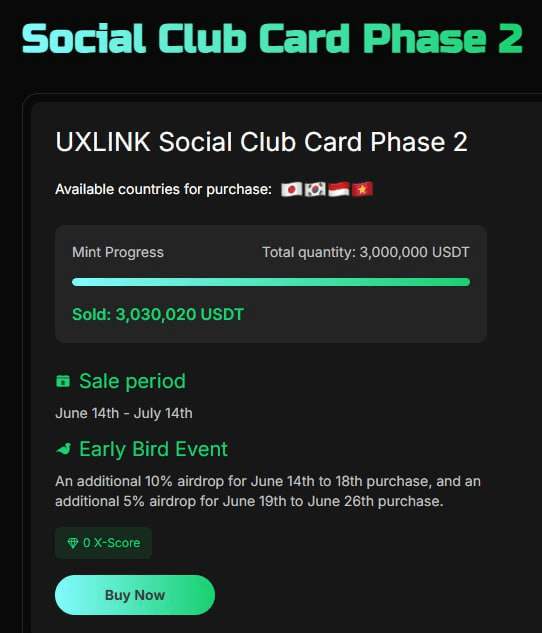Click the bird icon beside Early Bird Event
This screenshot has height=633, width=542.
click(64, 449)
